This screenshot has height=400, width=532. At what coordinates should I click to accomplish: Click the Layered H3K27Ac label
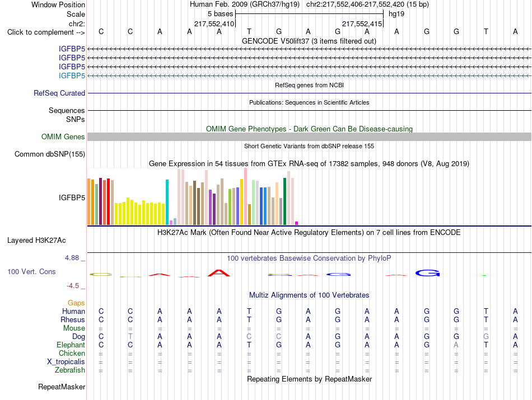click(36, 241)
